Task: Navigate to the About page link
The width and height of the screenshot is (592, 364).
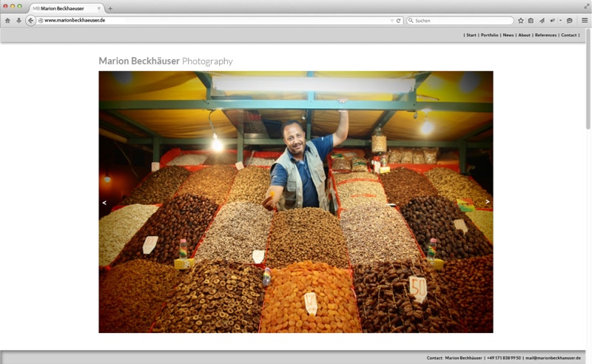Action: tap(524, 35)
